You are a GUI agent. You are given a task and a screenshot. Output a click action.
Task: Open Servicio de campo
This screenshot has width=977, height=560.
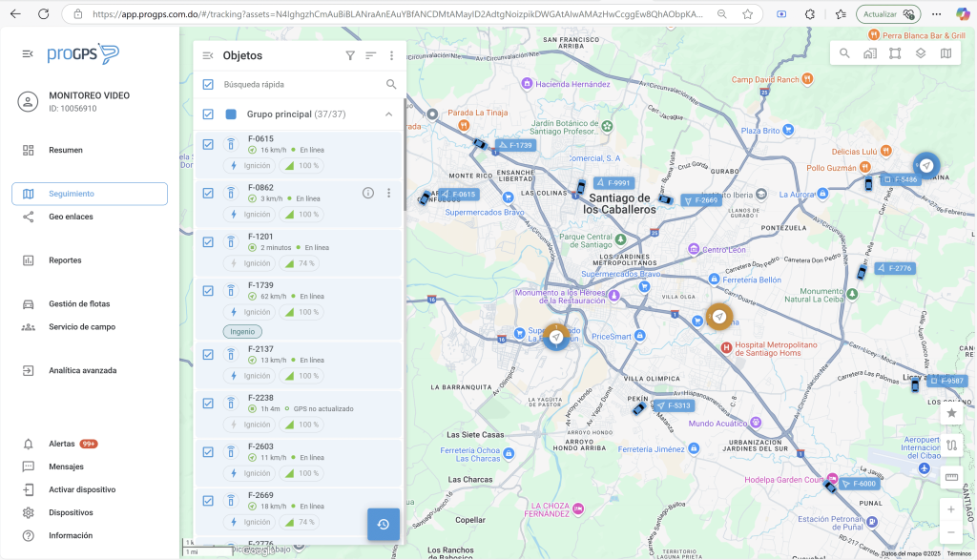point(90,327)
